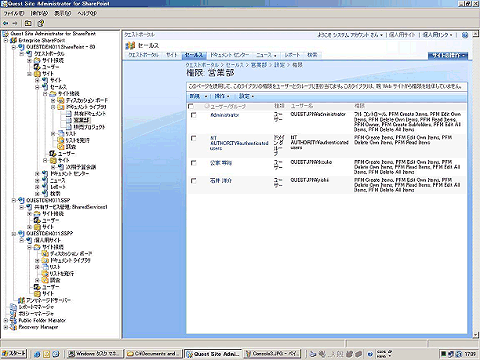Collapse the Enterprise SharePoint tree node
Image resolution: width=480 pixels, height=360 pixels.
[6, 40]
